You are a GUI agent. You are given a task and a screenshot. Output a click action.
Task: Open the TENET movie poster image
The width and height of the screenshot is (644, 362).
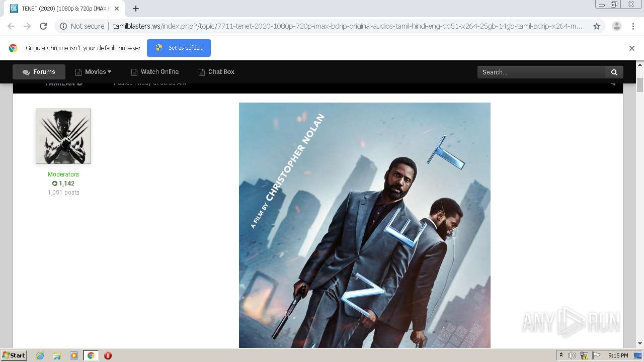point(365,225)
